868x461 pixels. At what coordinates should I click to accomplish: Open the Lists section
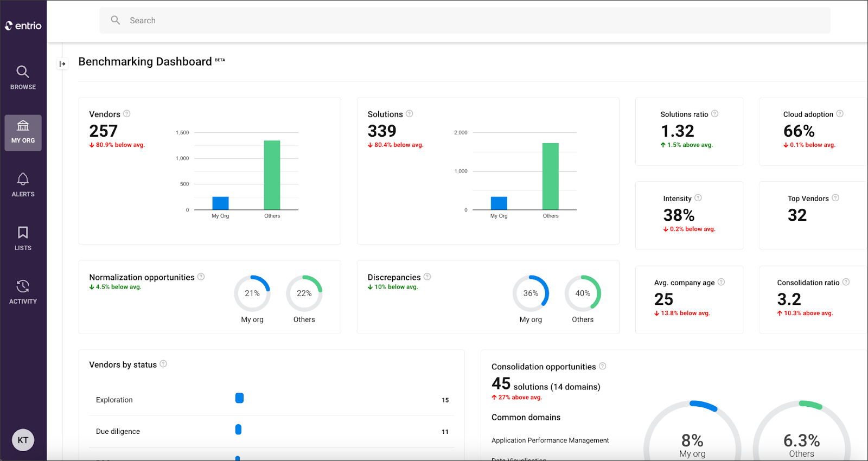pyautogui.click(x=23, y=239)
